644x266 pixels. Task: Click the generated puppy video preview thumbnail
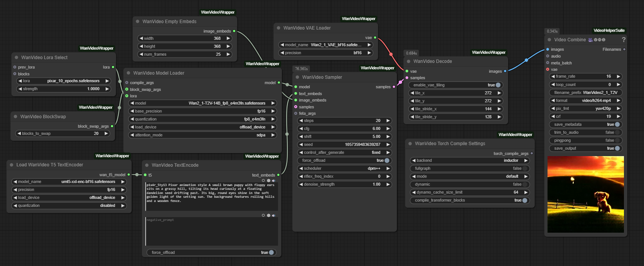point(585,194)
